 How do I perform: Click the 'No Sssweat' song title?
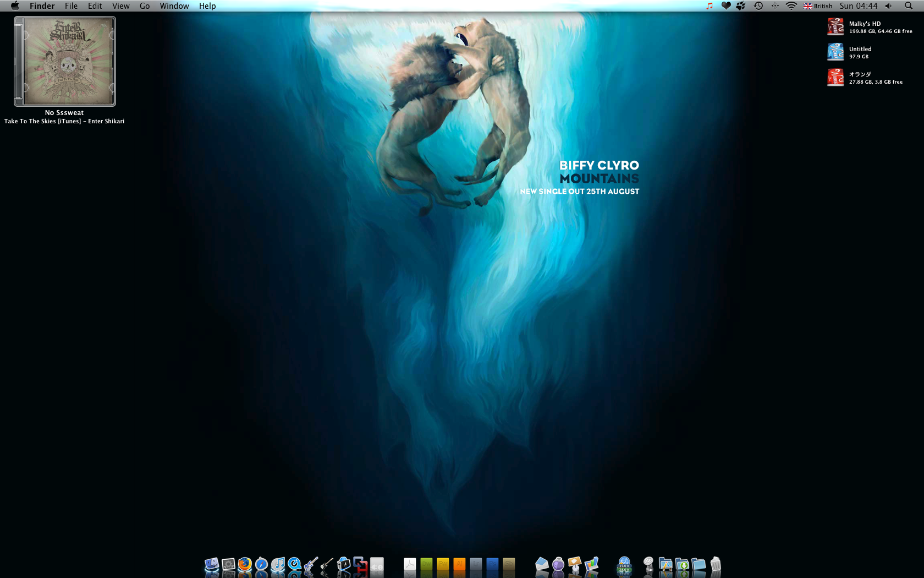tap(64, 113)
